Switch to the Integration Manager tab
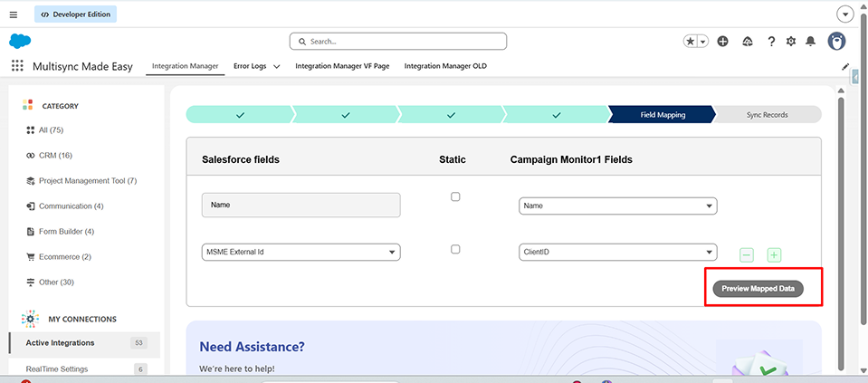Screen dimensions: 868x383 (185, 66)
